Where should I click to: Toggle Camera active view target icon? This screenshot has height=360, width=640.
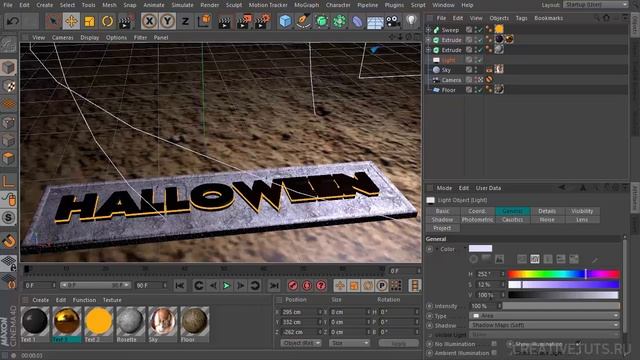coord(480,80)
